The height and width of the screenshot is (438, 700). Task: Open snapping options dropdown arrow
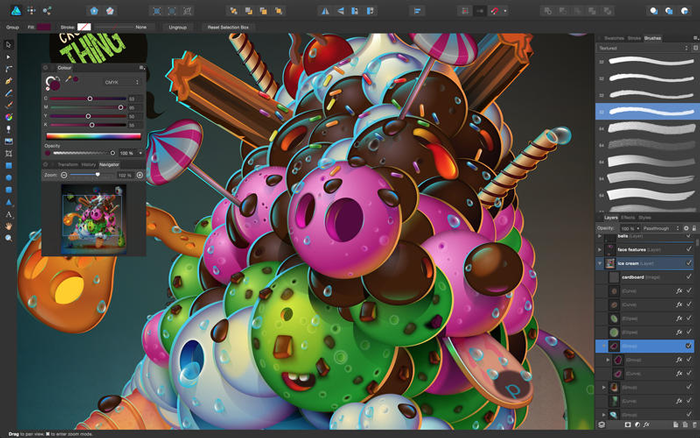(505, 11)
